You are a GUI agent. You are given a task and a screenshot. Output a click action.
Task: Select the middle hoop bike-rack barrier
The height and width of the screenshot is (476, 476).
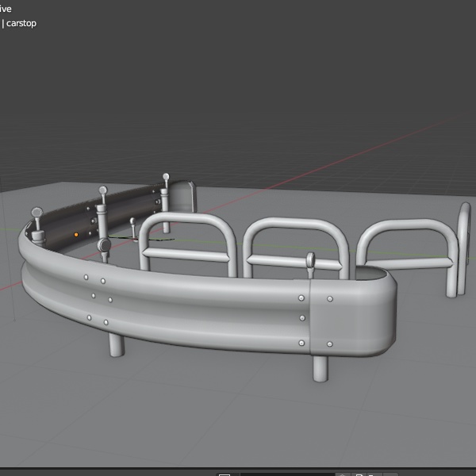pyautogui.click(x=296, y=248)
